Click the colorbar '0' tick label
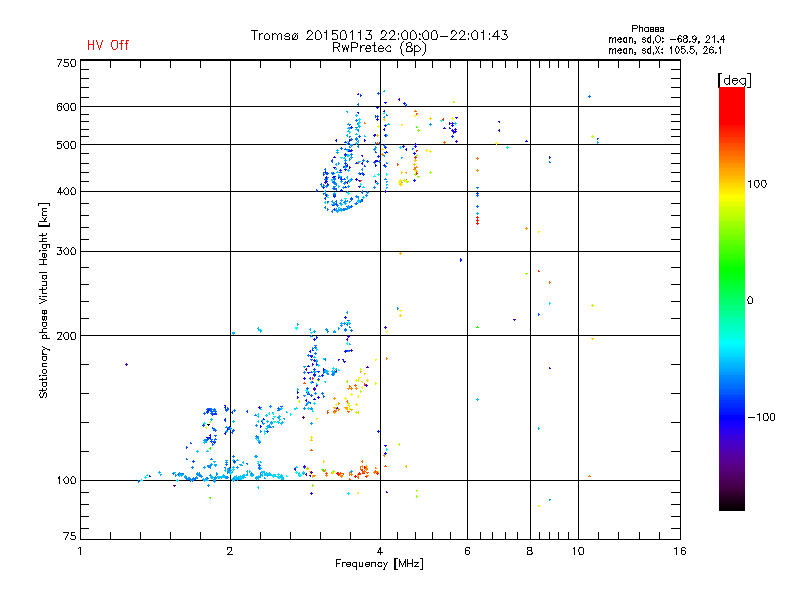Viewport: 800px width, 600px height. click(750, 301)
